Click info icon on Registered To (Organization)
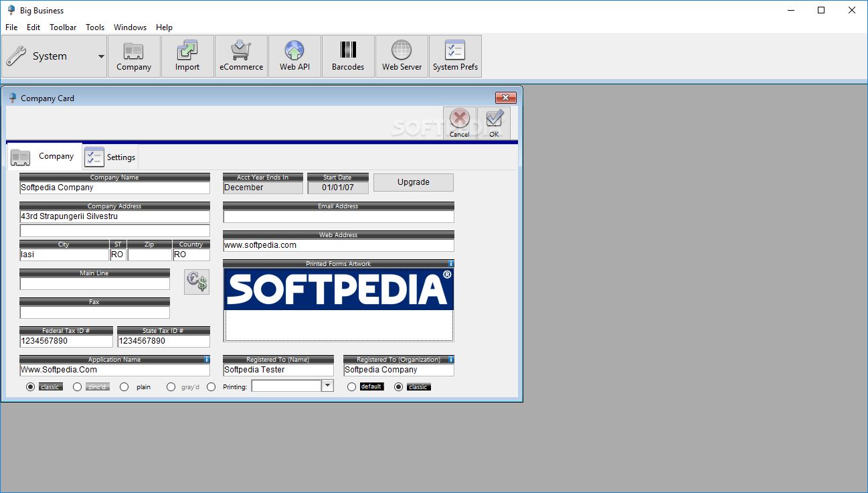Screen dimensions: 868x493 click(x=451, y=360)
